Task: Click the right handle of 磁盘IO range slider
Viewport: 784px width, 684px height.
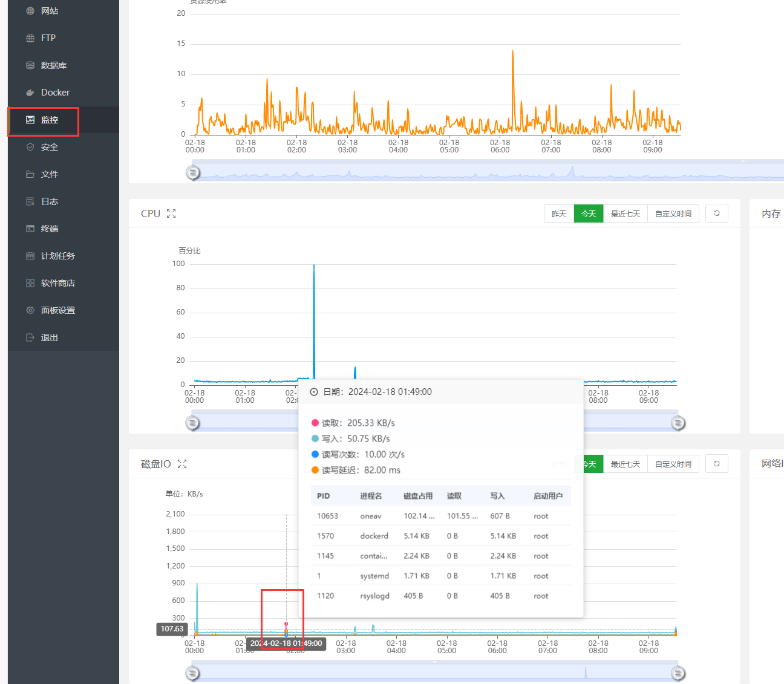Action: click(678, 673)
